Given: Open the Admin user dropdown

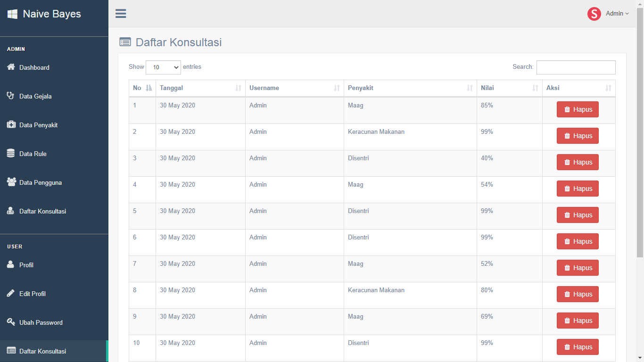Looking at the screenshot, I should (617, 14).
